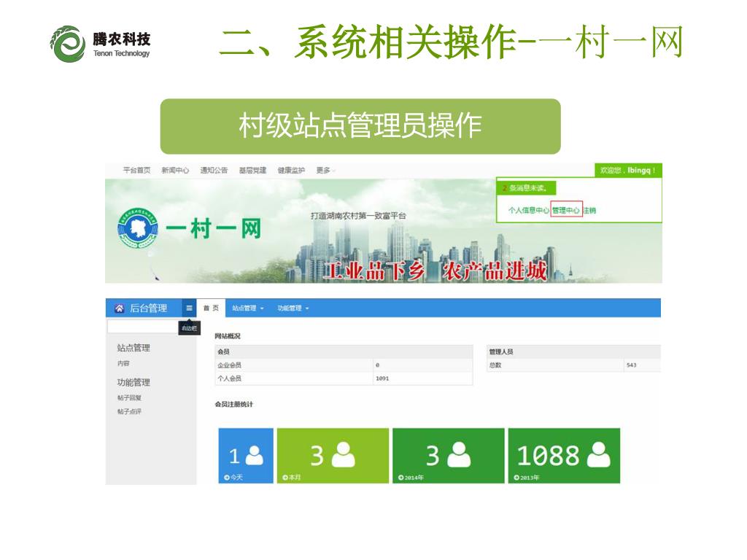The width and height of the screenshot is (747, 560).
Task: Click the user icon on the 2014年 tile
Action: tap(459, 455)
